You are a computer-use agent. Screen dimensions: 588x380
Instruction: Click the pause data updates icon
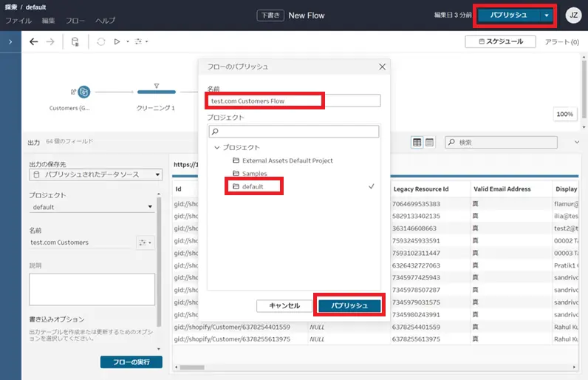75,41
